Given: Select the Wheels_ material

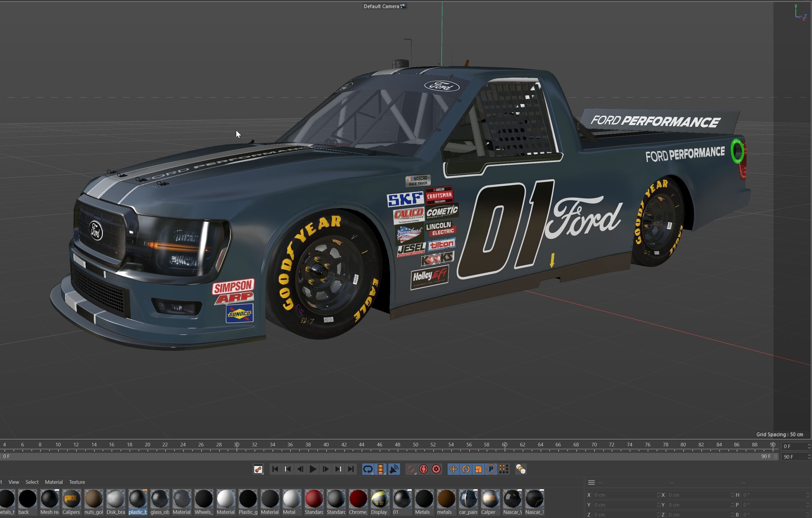Looking at the screenshot, I should click(x=204, y=502).
